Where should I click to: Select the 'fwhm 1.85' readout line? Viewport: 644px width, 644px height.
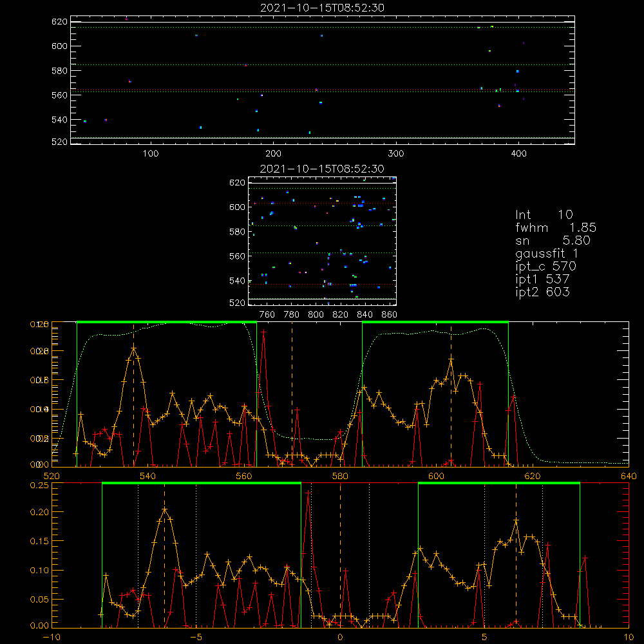click(556, 227)
